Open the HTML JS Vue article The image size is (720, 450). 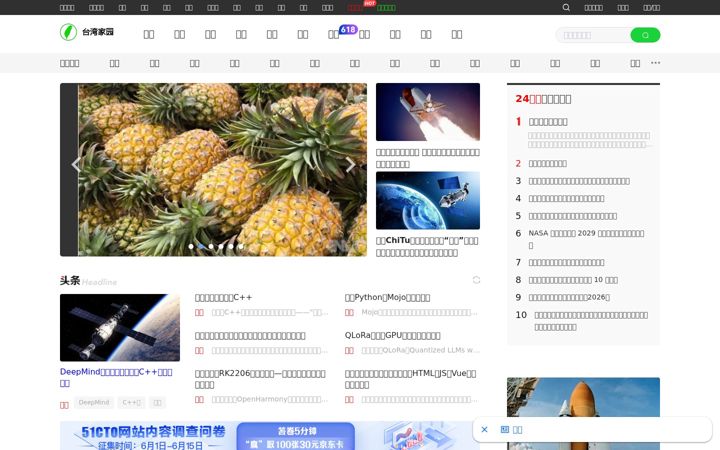(411, 379)
